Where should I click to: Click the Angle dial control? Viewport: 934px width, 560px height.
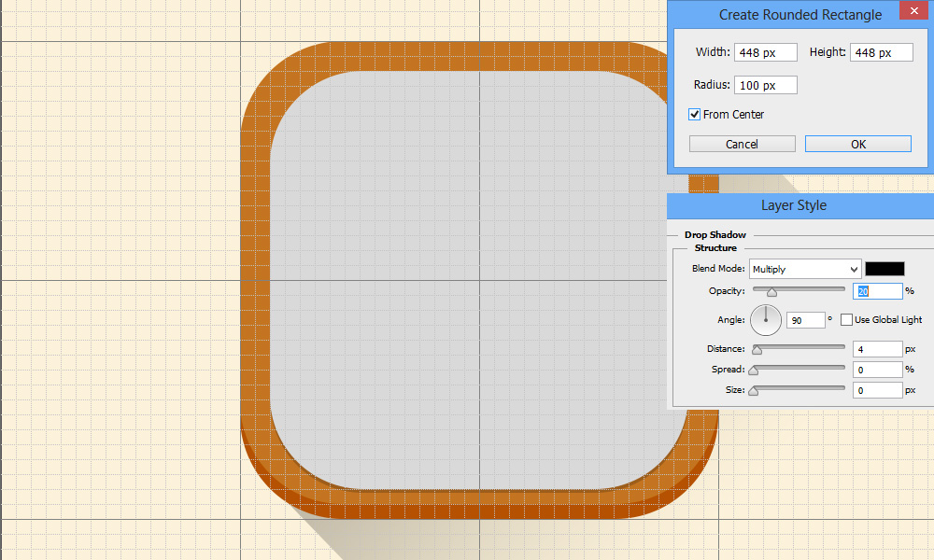765,320
